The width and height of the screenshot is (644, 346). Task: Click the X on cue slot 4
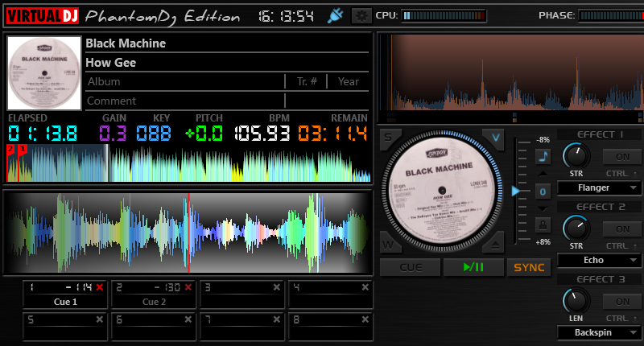[x=365, y=287]
